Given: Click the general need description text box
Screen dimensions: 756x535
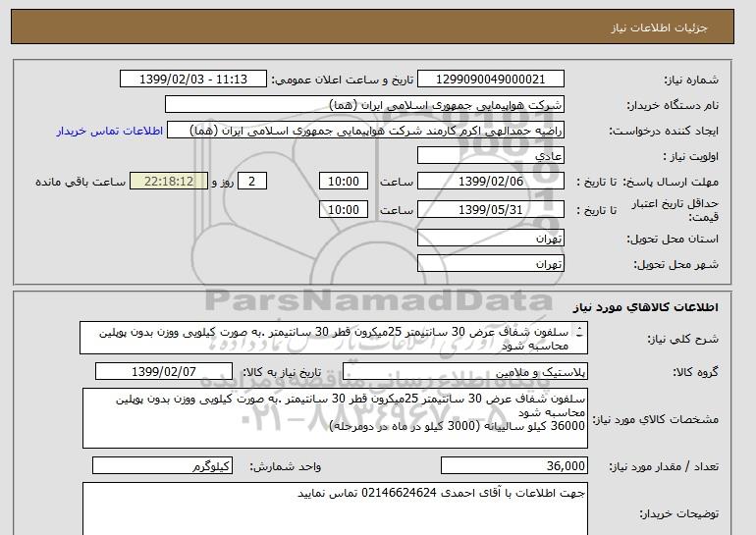Looking at the screenshot, I should coord(334,338).
